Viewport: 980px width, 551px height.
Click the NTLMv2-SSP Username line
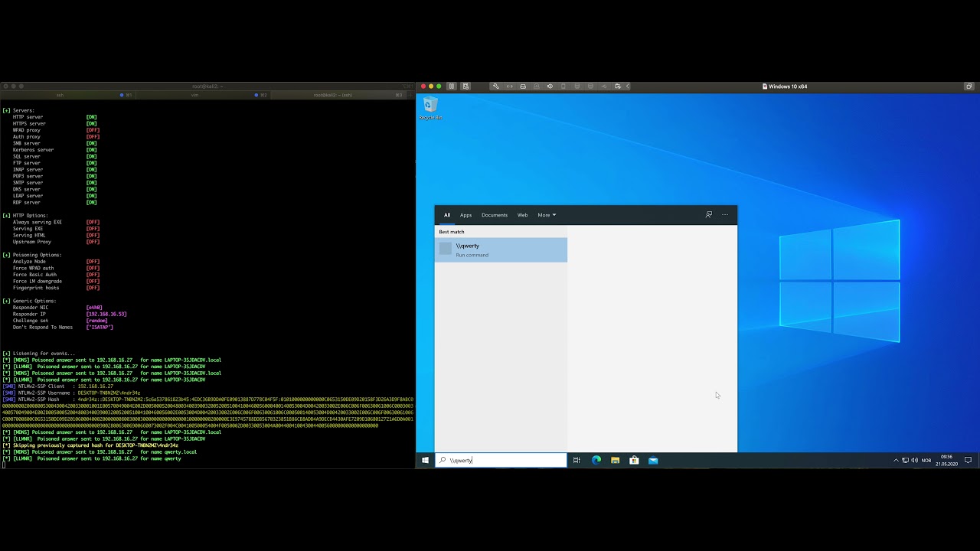pos(71,393)
